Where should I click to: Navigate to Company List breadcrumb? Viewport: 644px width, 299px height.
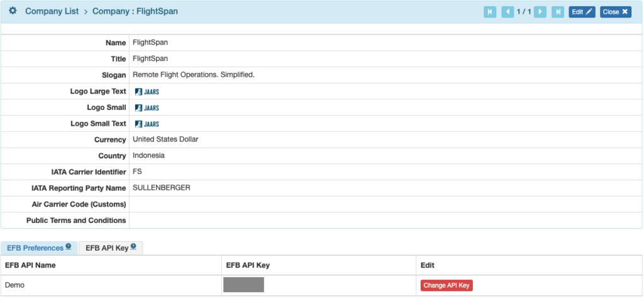click(52, 11)
